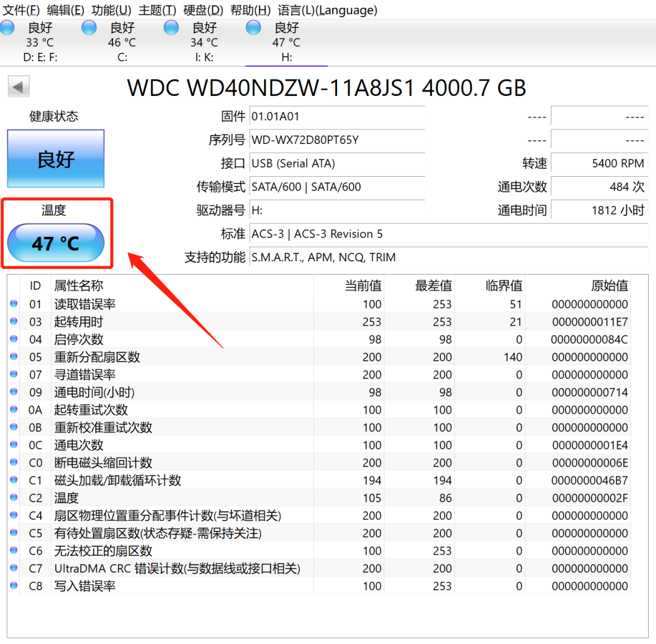Click the drive letter field H:

337,210
